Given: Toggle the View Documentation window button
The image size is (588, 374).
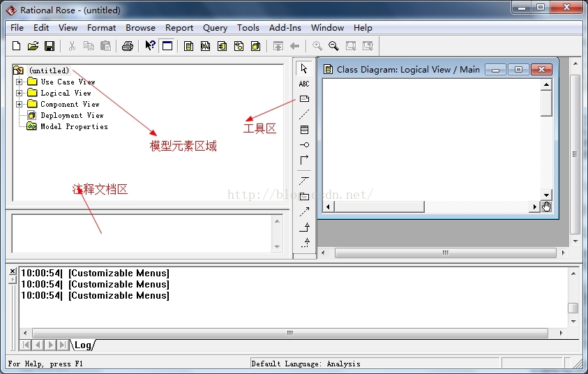Looking at the screenshot, I should pos(167,46).
